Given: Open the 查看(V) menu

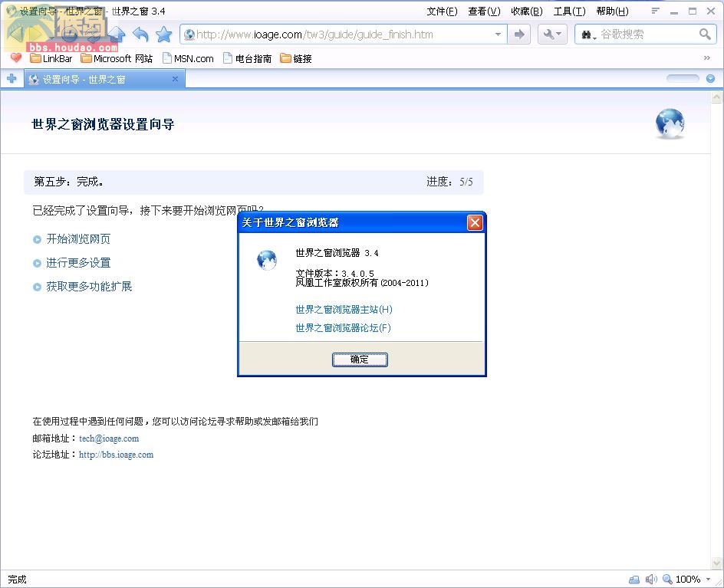Looking at the screenshot, I should [485, 11].
